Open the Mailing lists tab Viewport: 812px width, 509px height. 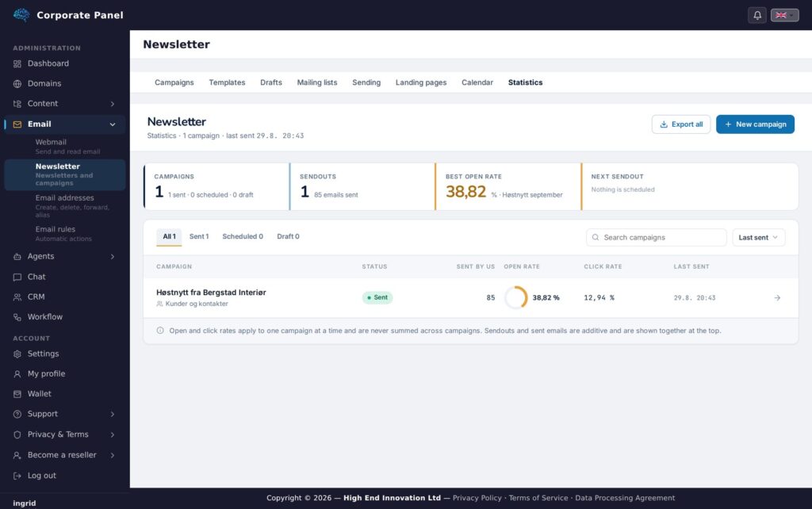pyautogui.click(x=317, y=82)
